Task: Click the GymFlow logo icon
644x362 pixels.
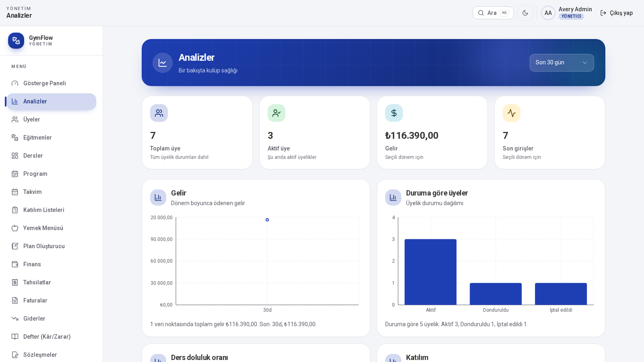Action: point(16,41)
